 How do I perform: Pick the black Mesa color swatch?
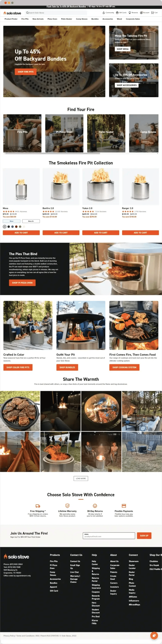click(9, 227)
